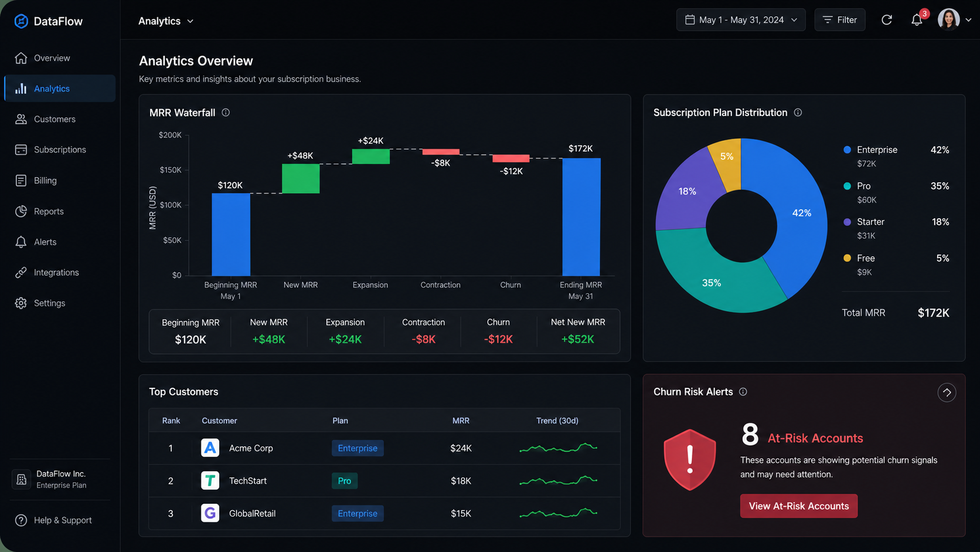Image resolution: width=980 pixels, height=552 pixels.
Task: Expand the user profile menu chevron
Action: point(968,20)
